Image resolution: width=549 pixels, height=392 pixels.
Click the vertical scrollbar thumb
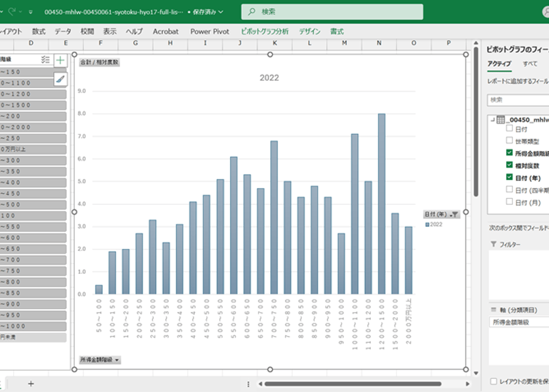476,122
